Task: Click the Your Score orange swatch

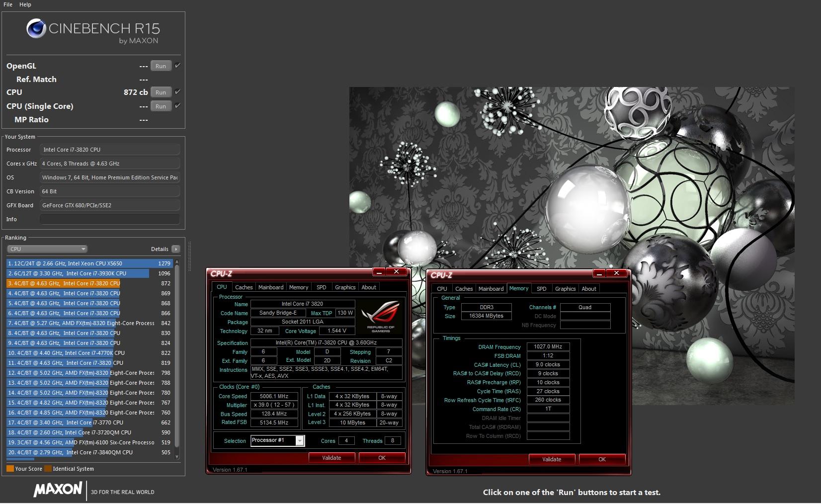Action: [x=10, y=469]
